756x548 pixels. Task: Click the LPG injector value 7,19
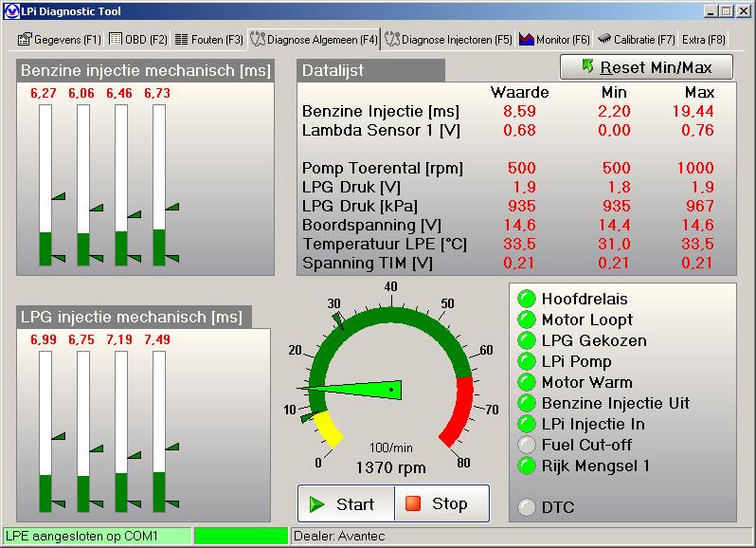click(x=119, y=339)
